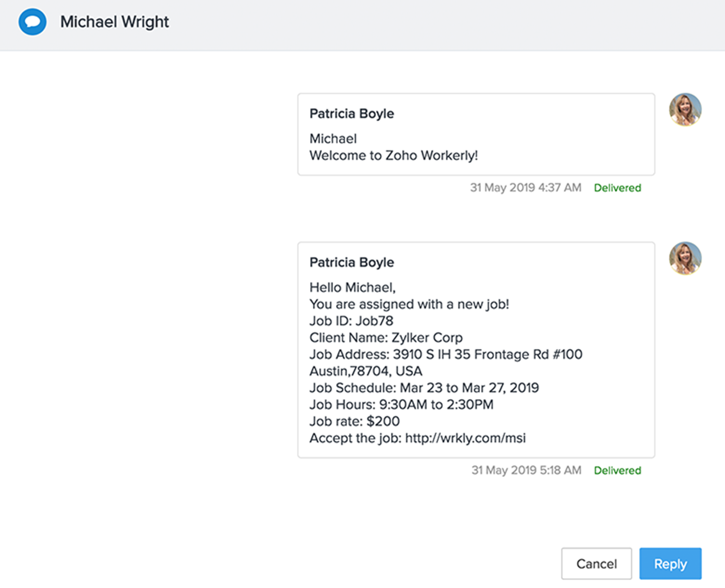This screenshot has height=588, width=725.
Task: Click the Job Hours 9:30AM to 2:30PM line
Action: tap(402, 405)
